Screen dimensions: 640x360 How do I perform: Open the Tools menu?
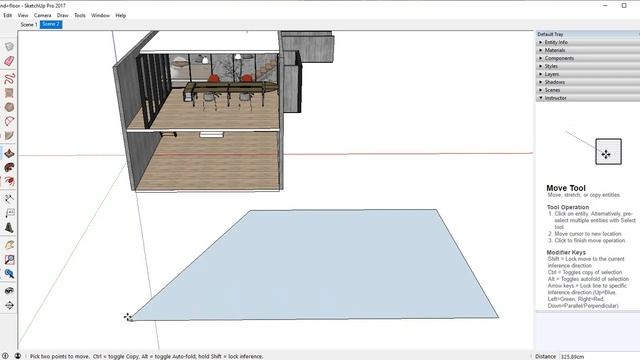tap(80, 15)
